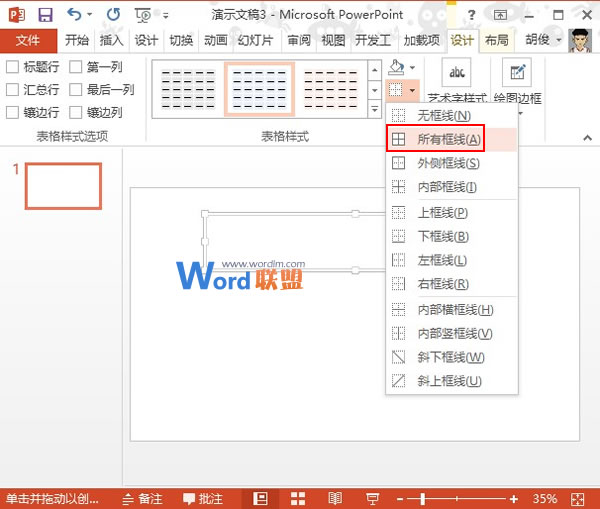600x509 pixels.
Task: Click the Save icon in quick access toolbar
Action: 45,15
